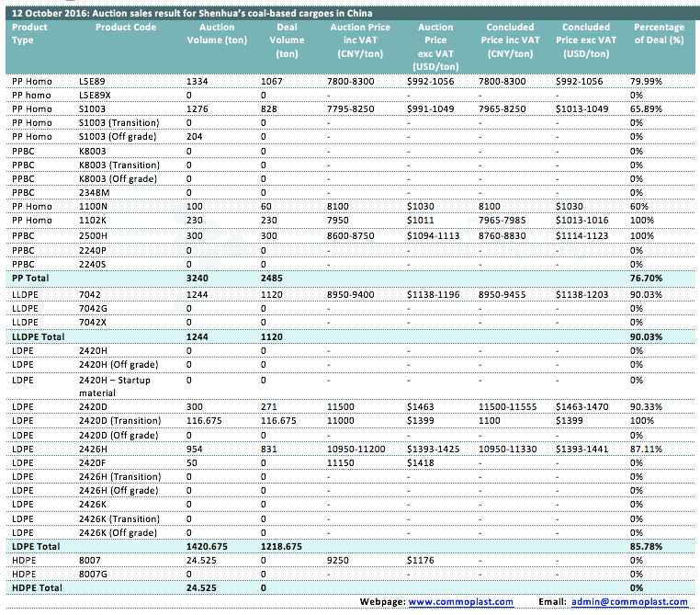Viewport: 700px width, 615px height.
Task: Click the 90.33% percentage cell
Action: [x=646, y=407]
